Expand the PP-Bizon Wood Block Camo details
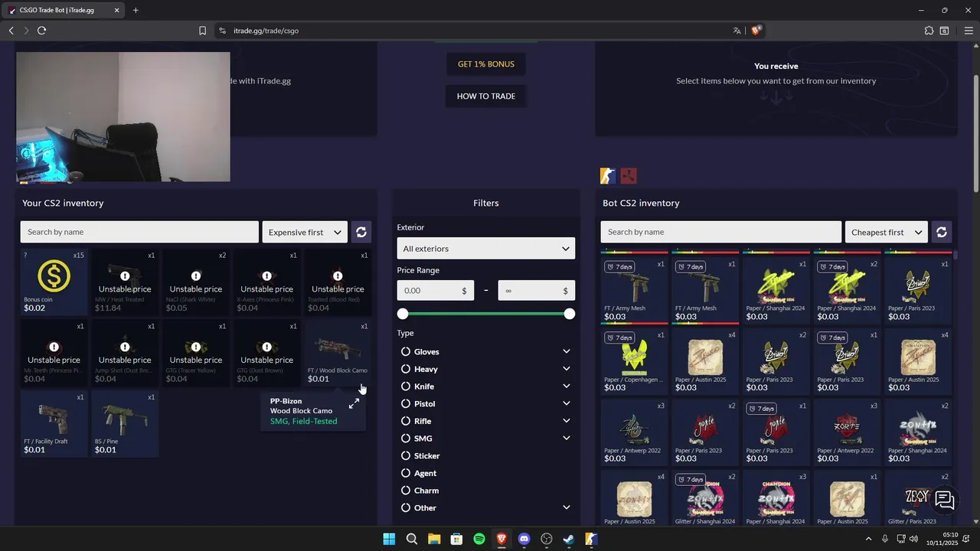 (354, 403)
